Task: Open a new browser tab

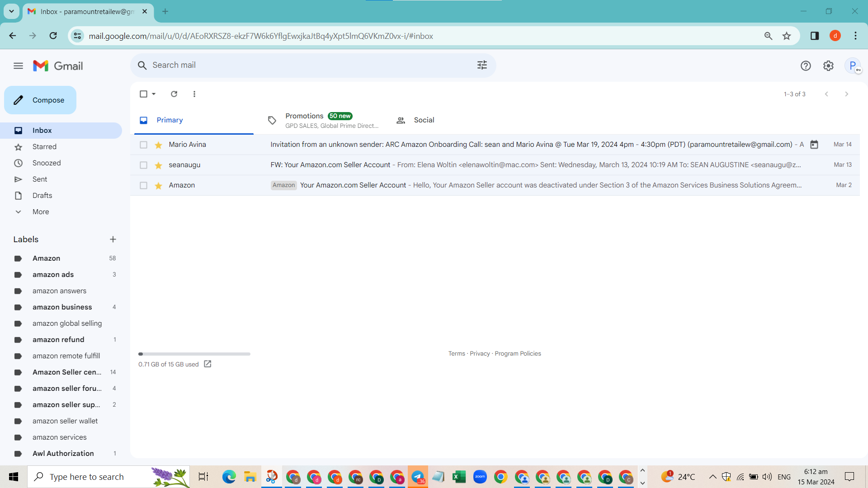Action: [165, 11]
